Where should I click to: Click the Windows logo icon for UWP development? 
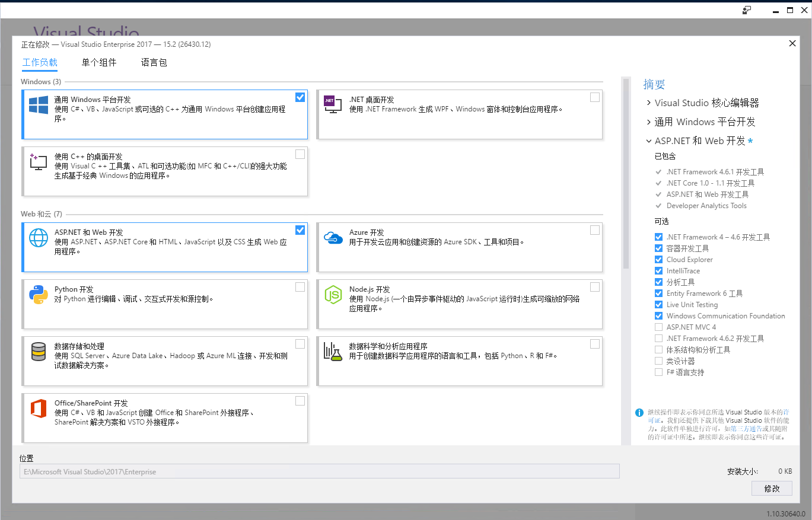coord(39,105)
